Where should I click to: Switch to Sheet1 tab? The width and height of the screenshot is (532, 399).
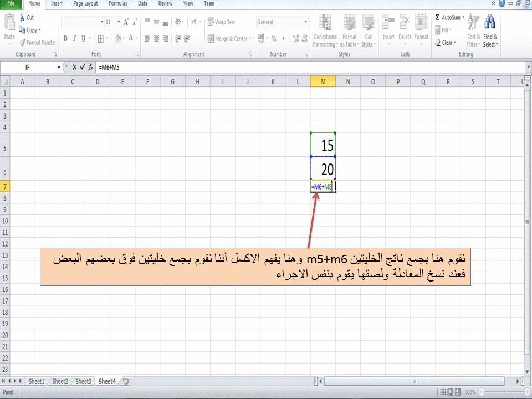(x=37, y=381)
